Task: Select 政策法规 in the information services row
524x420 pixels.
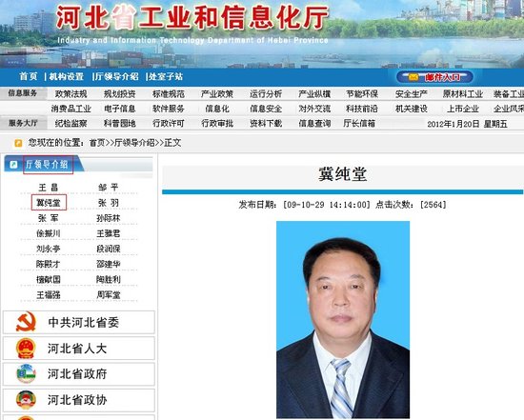Action: 71,94
